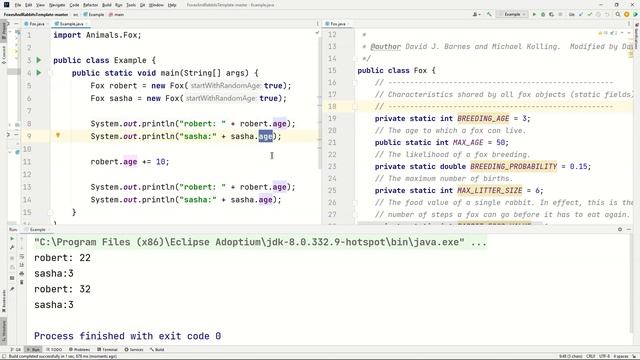
Task: Rerun Example in the Run panel
Action: (x=12, y=239)
